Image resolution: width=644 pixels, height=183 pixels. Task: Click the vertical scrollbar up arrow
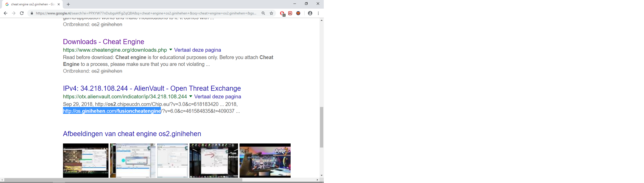click(x=321, y=20)
